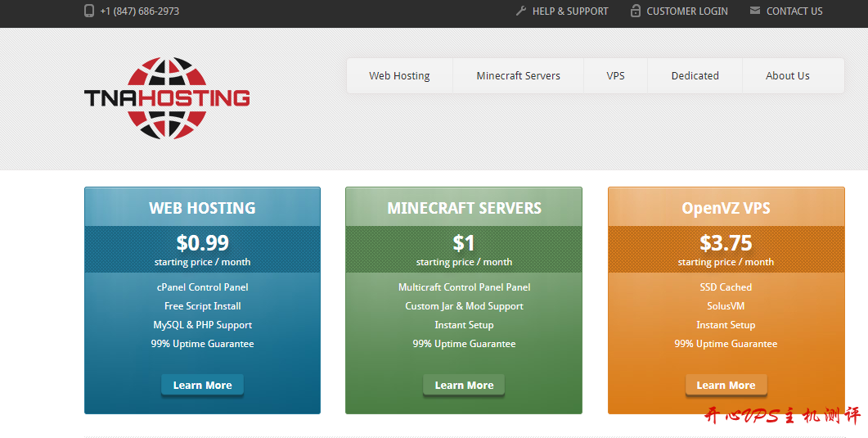The width and height of the screenshot is (868, 438).
Task: Go to the VPS navigation tab
Action: coord(615,76)
